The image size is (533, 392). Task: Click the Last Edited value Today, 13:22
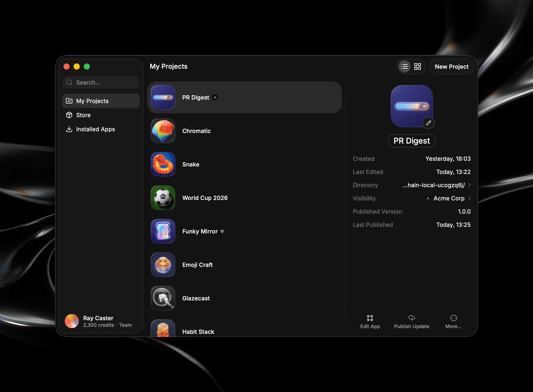[x=453, y=172]
